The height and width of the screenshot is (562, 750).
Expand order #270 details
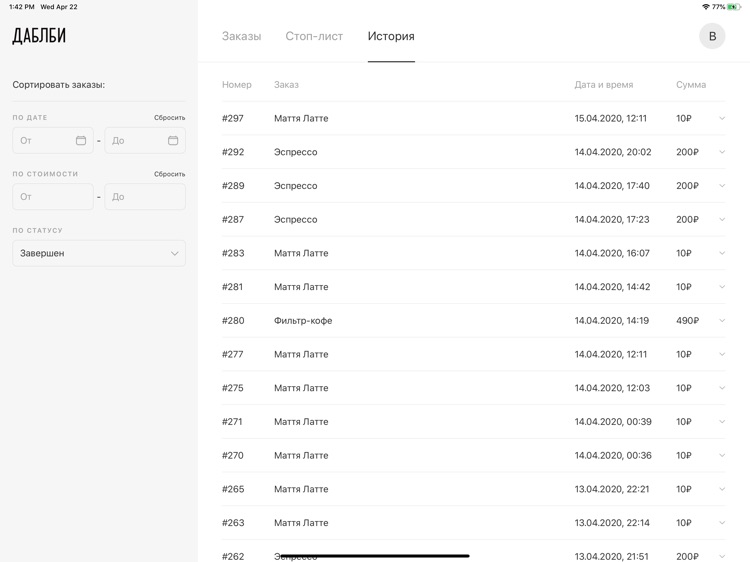722,455
